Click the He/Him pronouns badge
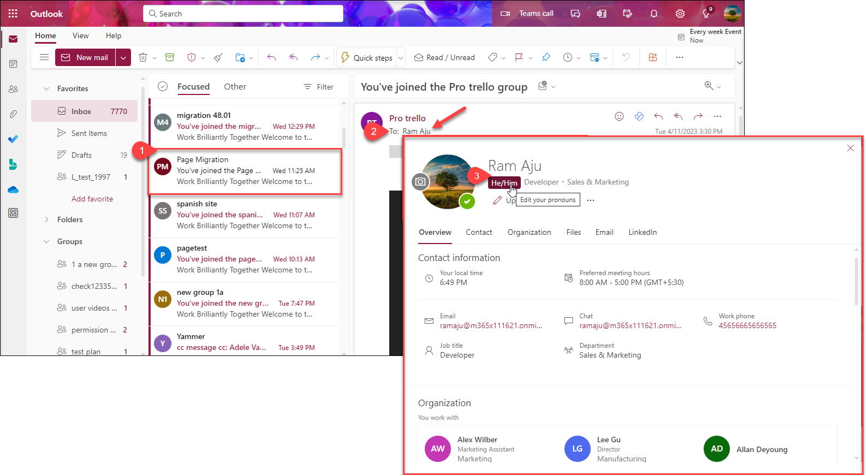868x475 pixels. click(x=503, y=183)
